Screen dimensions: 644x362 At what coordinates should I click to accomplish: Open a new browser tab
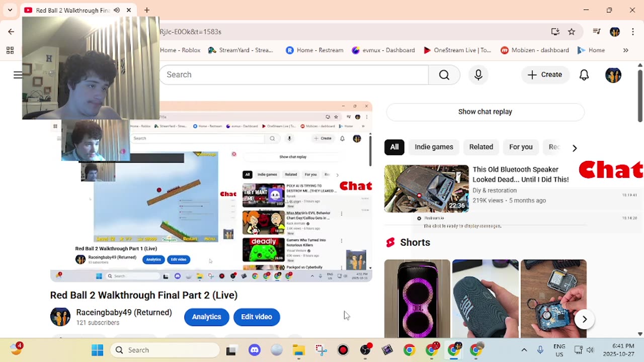[x=147, y=10]
